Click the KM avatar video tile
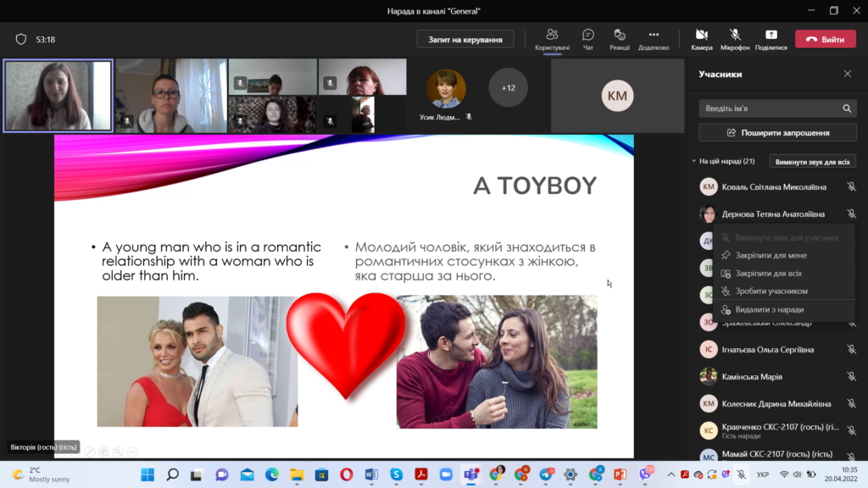The height and width of the screenshot is (488, 868). (x=617, y=96)
